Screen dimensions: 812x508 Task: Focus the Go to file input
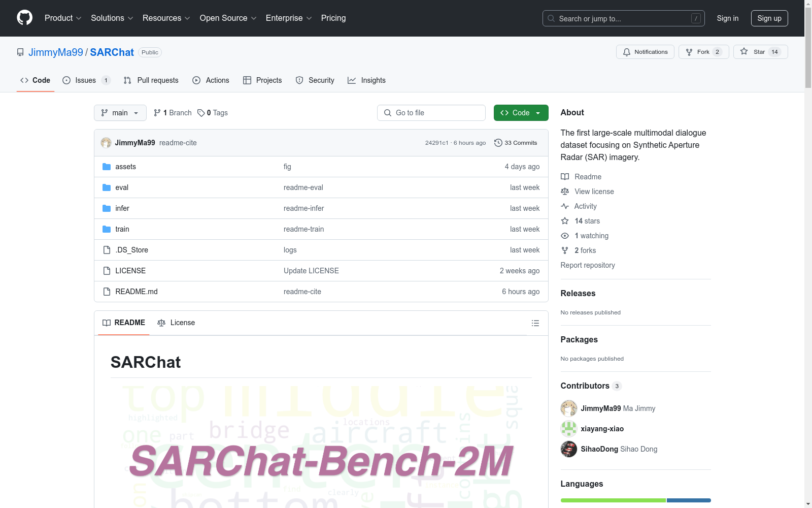point(431,113)
